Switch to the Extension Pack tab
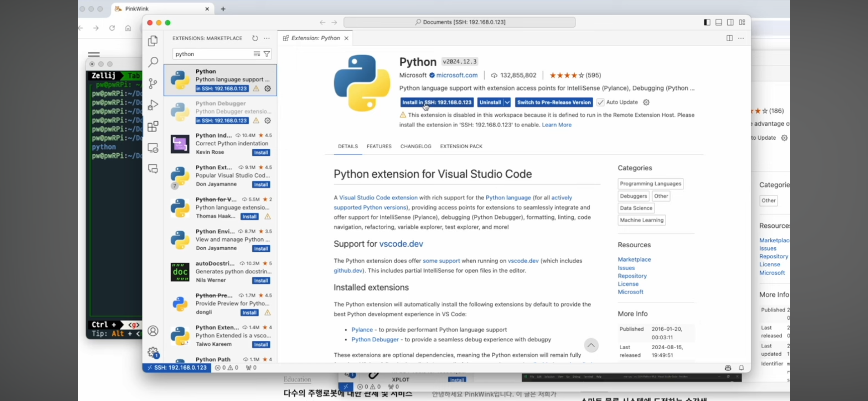Image resolution: width=868 pixels, height=401 pixels. tap(461, 146)
